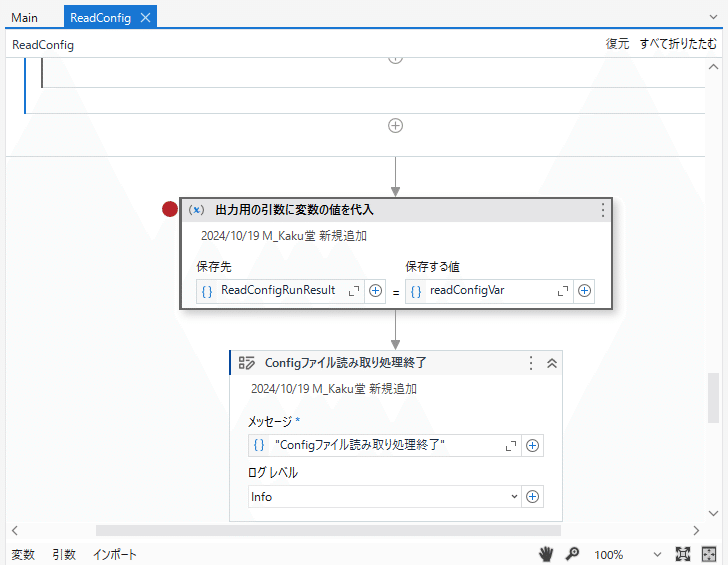Screen dimensions: 728x565
Task: Expand editor for ReadConfigRunResult field
Action: [354, 291]
